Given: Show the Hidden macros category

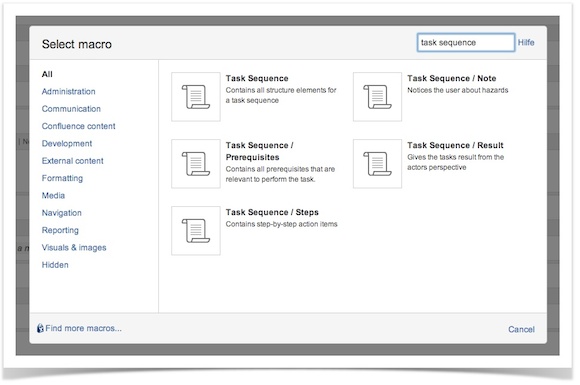Looking at the screenshot, I should [55, 265].
